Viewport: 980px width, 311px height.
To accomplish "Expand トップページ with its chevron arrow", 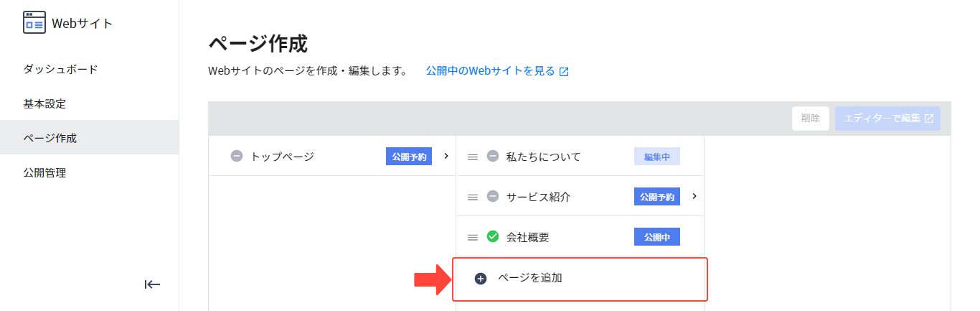I will (446, 156).
